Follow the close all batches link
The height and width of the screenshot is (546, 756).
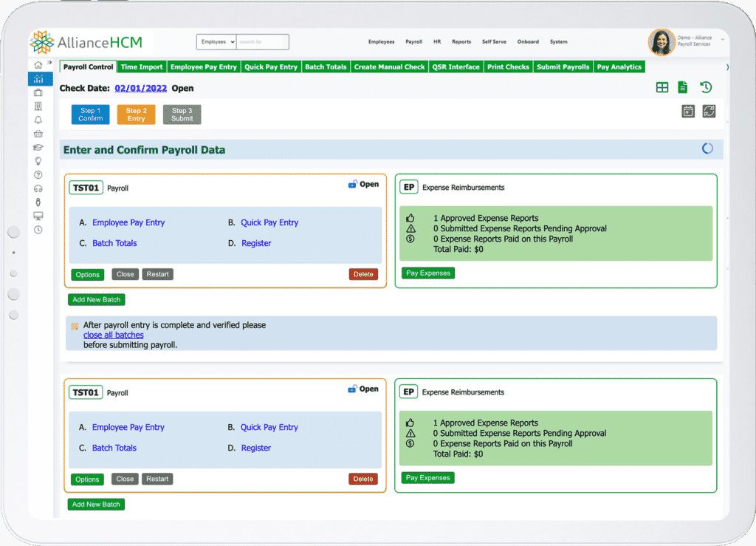(x=113, y=335)
